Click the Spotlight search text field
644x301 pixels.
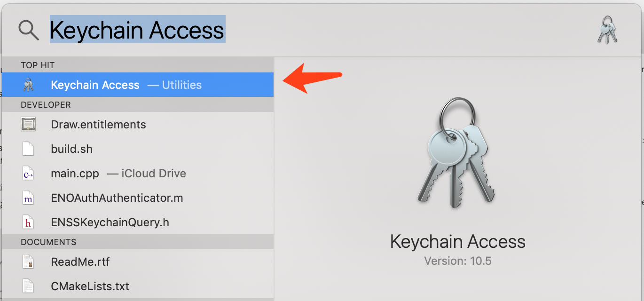click(329, 30)
